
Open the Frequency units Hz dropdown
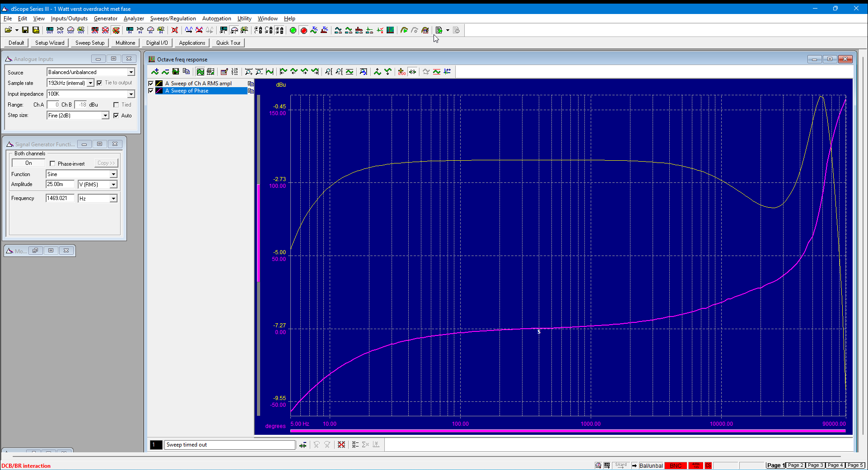113,199
